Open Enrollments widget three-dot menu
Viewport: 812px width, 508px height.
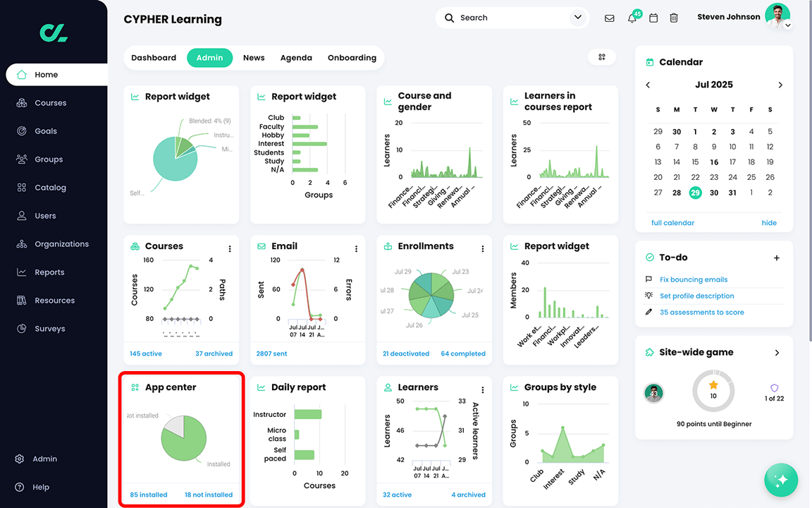point(483,249)
